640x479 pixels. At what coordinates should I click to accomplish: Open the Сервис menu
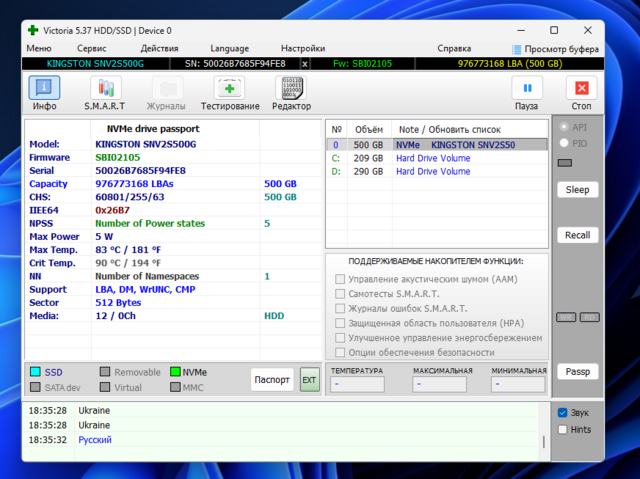(x=92, y=48)
